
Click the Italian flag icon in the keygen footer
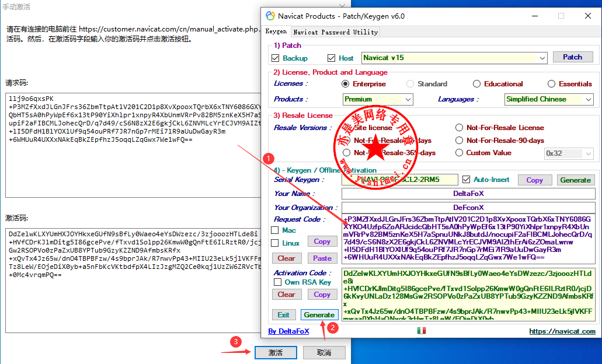point(422,330)
